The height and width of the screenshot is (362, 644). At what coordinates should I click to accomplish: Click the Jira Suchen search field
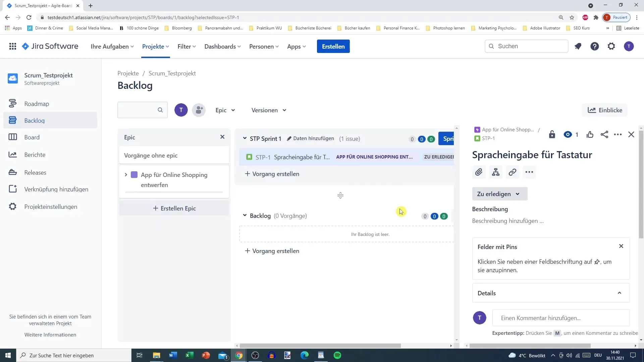527,46
